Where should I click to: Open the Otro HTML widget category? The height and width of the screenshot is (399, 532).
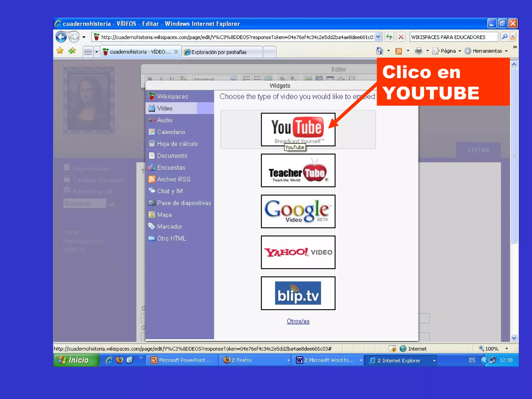tap(179, 238)
